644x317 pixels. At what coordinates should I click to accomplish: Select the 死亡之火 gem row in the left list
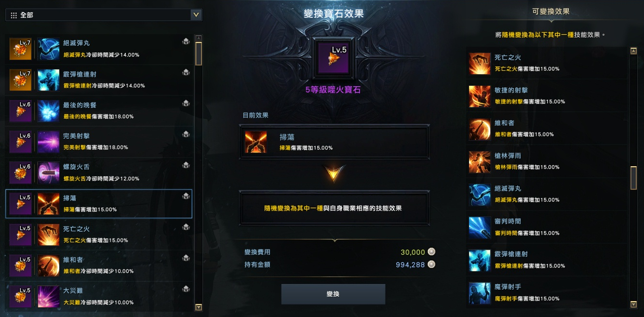click(99, 234)
